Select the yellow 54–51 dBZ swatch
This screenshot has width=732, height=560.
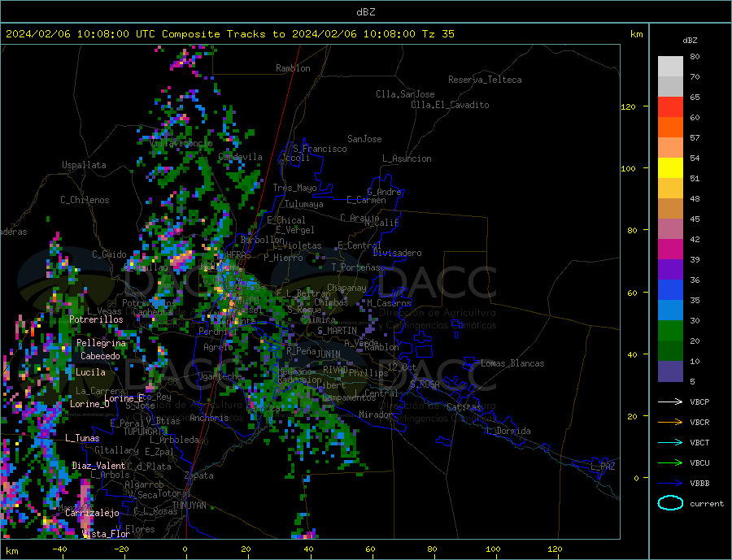tap(670, 168)
